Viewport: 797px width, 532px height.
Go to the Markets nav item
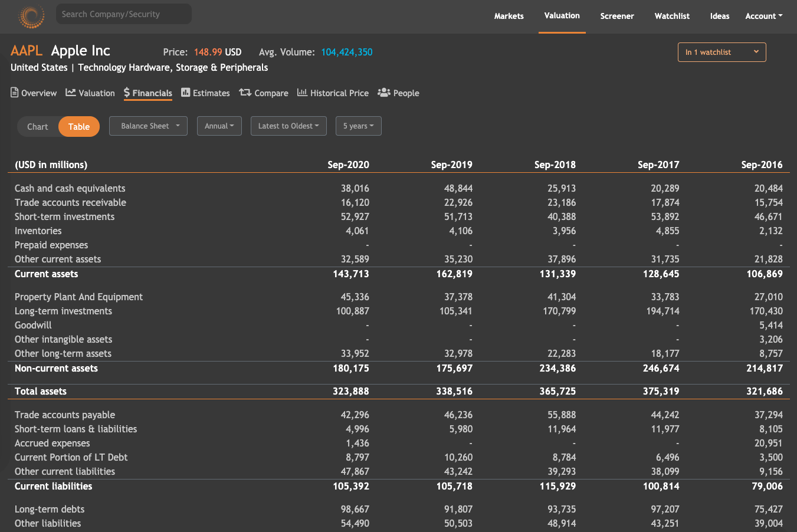(509, 16)
